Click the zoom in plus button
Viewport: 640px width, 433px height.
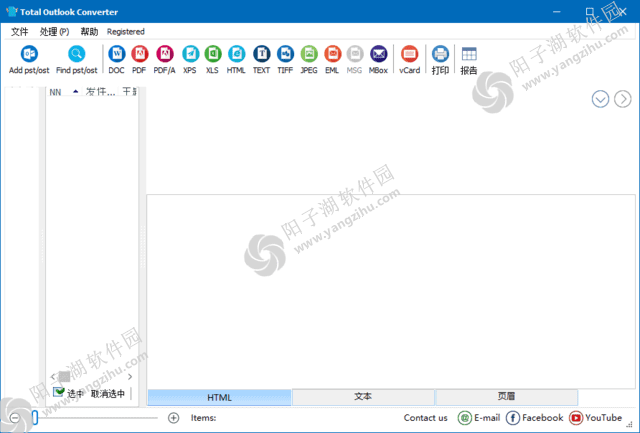pyautogui.click(x=173, y=418)
